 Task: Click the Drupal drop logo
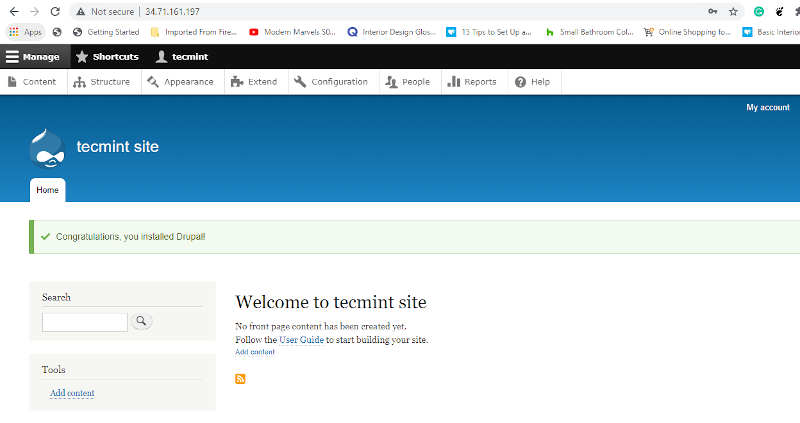tap(48, 148)
